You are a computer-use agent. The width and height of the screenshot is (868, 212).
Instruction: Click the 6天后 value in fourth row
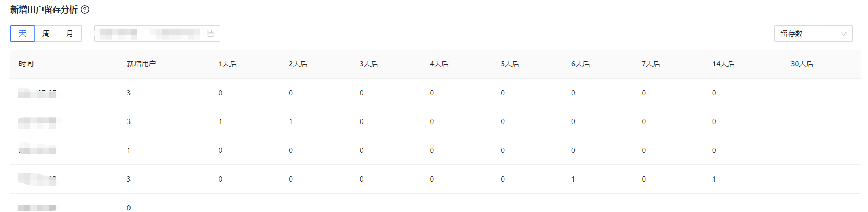pyautogui.click(x=573, y=179)
